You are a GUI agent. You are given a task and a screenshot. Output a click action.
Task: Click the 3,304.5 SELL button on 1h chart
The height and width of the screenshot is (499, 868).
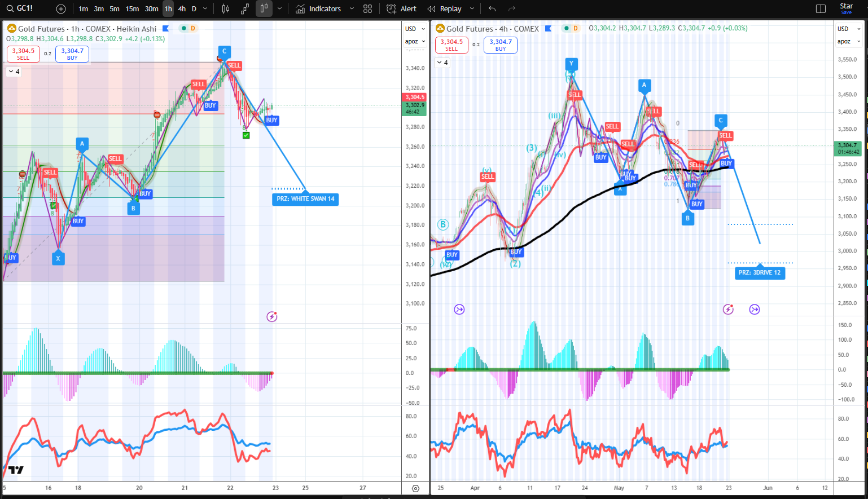click(23, 54)
